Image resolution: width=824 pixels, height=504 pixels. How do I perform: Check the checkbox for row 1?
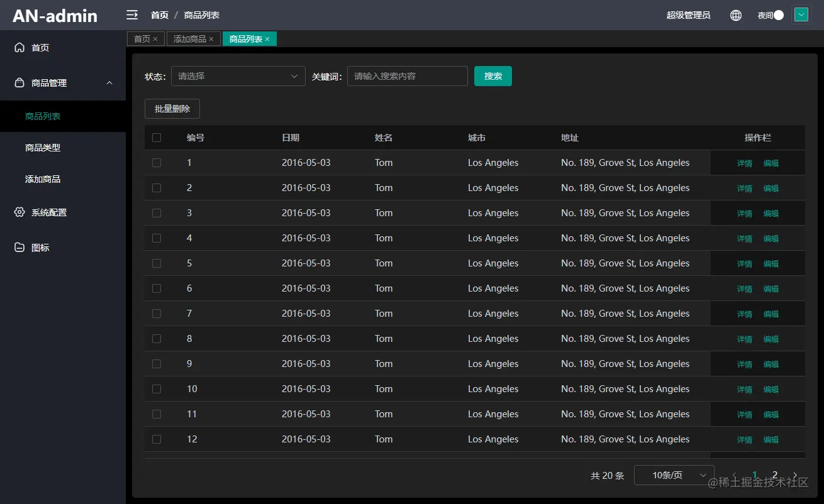[x=157, y=163]
